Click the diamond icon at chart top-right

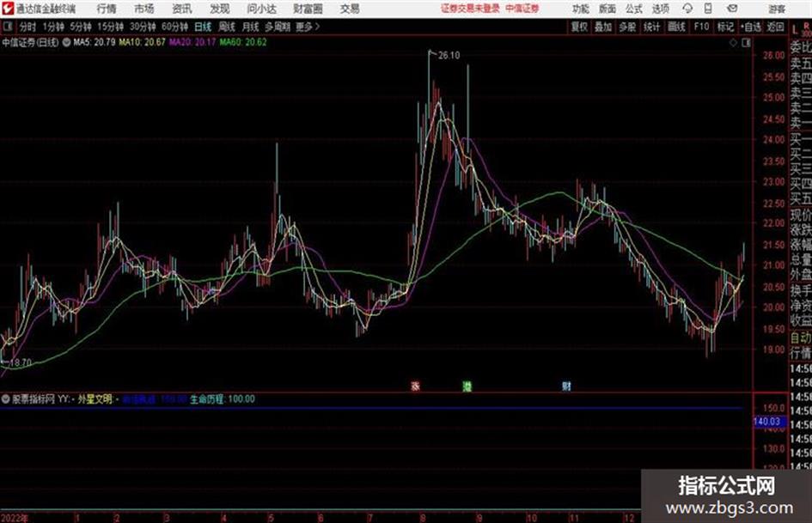pyautogui.click(x=733, y=43)
